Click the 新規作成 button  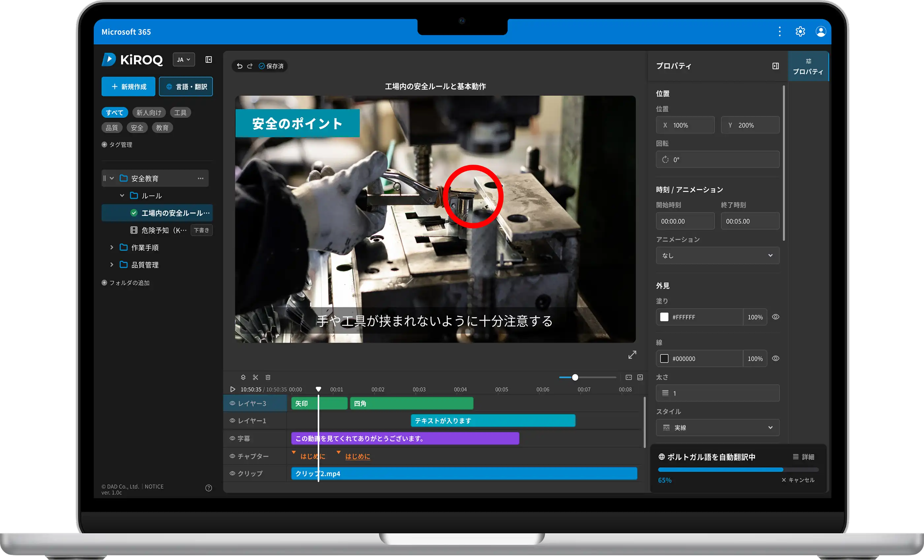pyautogui.click(x=129, y=87)
